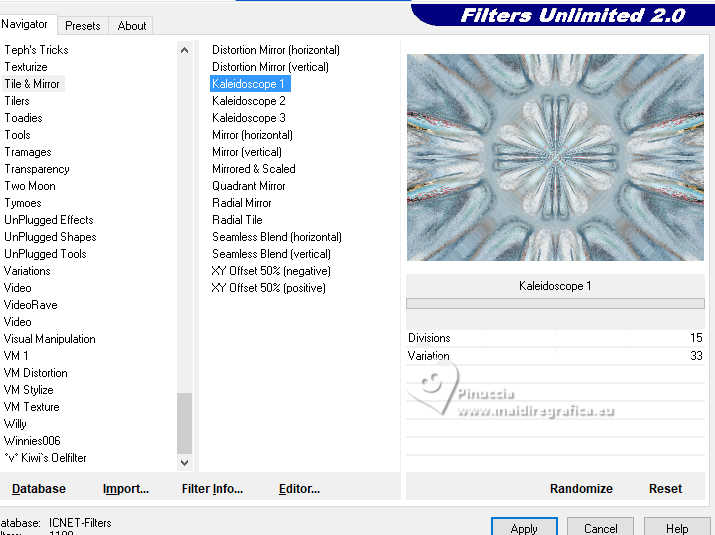Select the Winnies006 category
This screenshot has width=715, height=535.
click(x=32, y=441)
